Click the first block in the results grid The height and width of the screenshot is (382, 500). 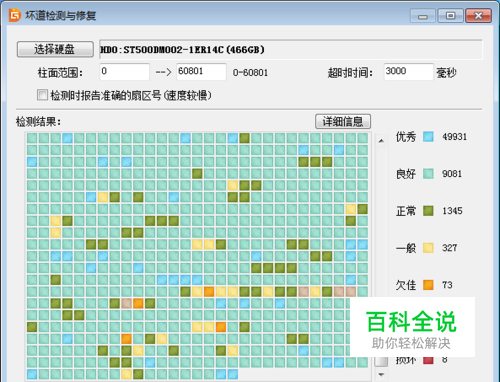[x=32, y=138]
